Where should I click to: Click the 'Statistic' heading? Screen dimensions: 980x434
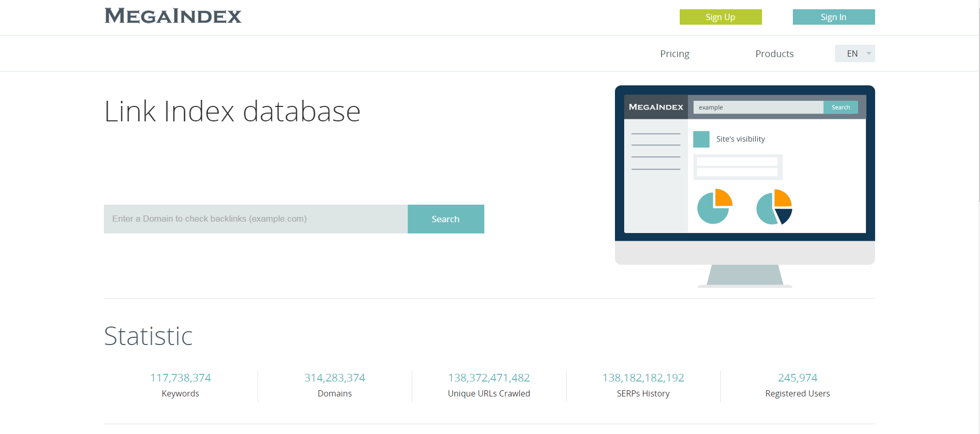point(148,336)
